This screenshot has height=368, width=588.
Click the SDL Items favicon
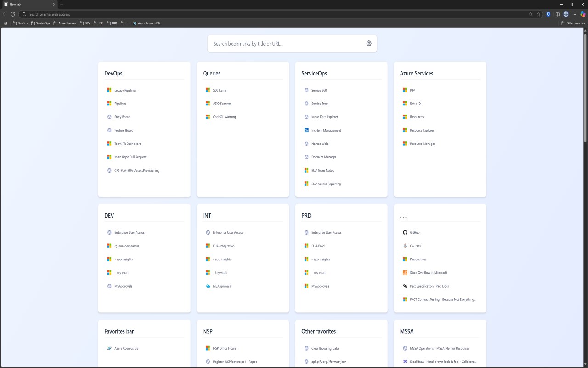208,90
